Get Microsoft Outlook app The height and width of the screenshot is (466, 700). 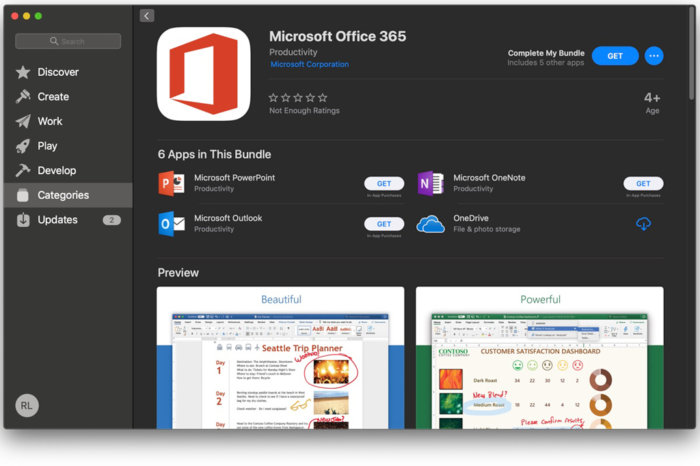384,224
